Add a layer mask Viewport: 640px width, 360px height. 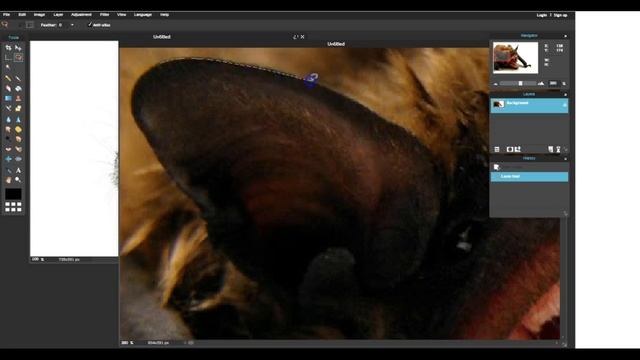(510, 149)
